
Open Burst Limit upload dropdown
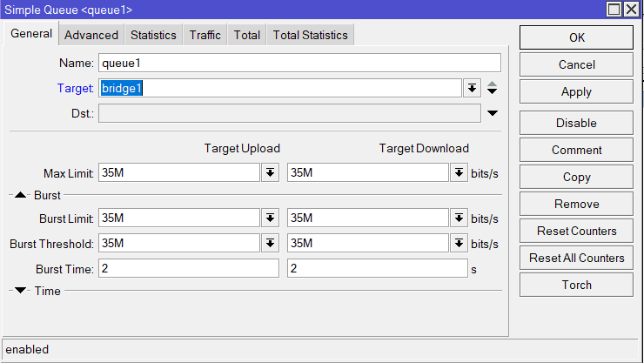pyautogui.click(x=270, y=218)
